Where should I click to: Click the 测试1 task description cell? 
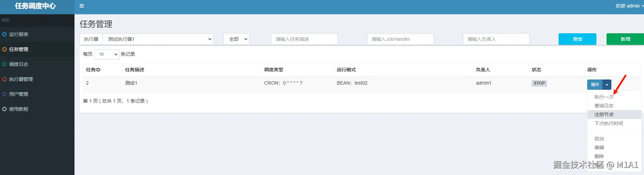(131, 83)
